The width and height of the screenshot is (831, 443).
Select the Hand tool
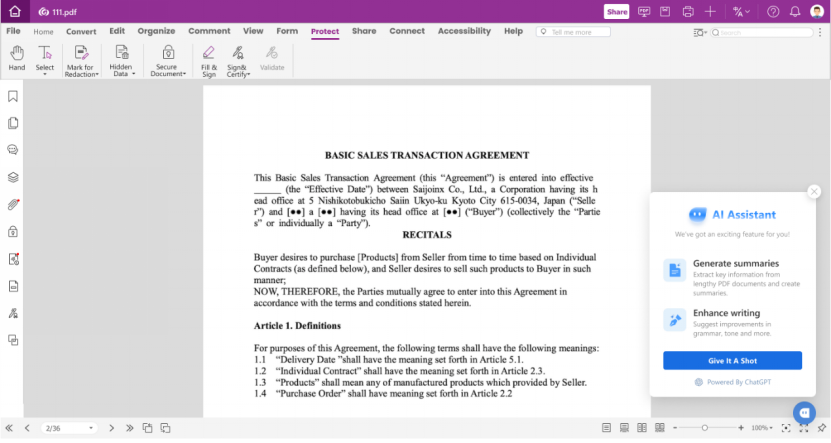coord(16,58)
